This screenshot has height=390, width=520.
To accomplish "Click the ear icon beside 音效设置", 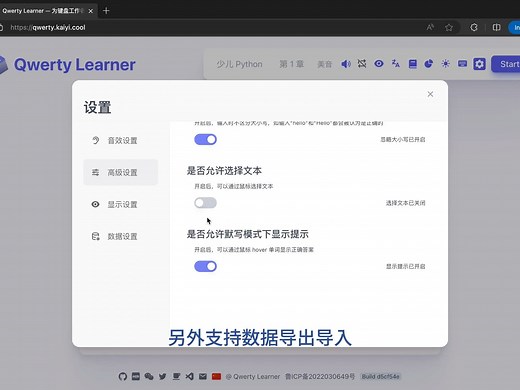I will pyautogui.click(x=96, y=140).
